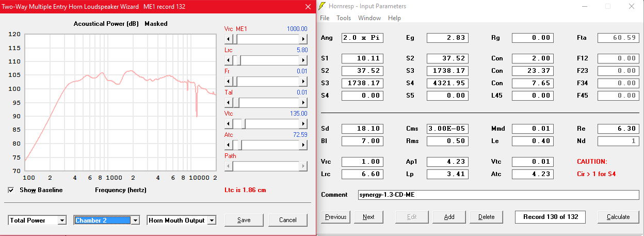644x236 pixels.
Task: Open the Window menu in Hornresp
Action: pyautogui.click(x=369, y=18)
